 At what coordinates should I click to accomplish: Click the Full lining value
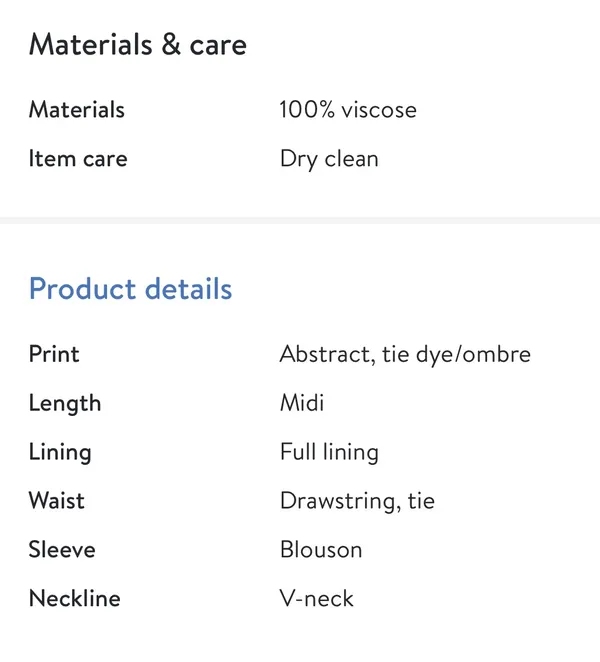pyautogui.click(x=329, y=452)
